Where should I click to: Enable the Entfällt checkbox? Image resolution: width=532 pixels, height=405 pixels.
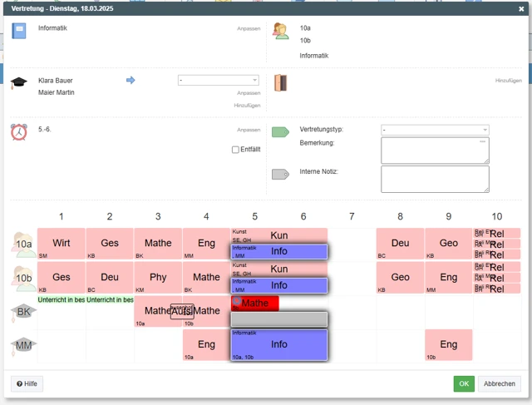pos(235,150)
